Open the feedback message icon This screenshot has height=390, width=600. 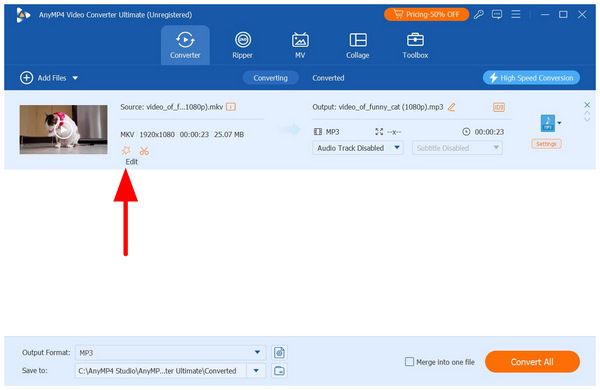pyautogui.click(x=497, y=15)
